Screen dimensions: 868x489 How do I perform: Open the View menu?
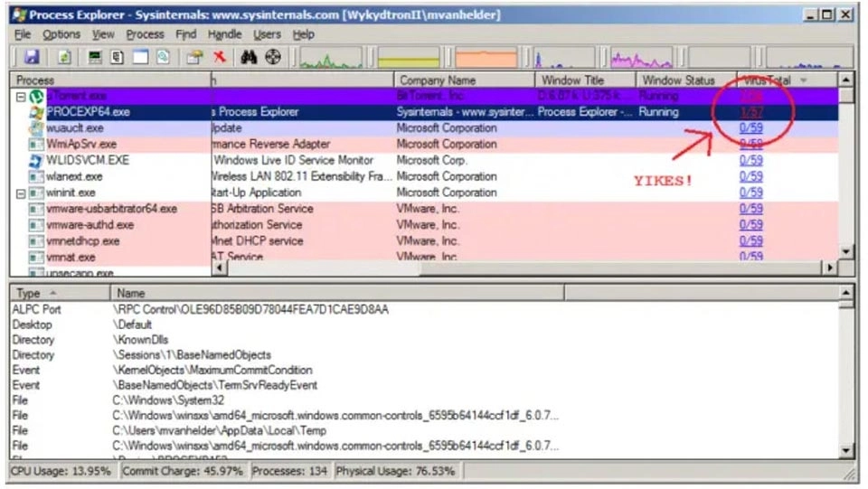(103, 34)
